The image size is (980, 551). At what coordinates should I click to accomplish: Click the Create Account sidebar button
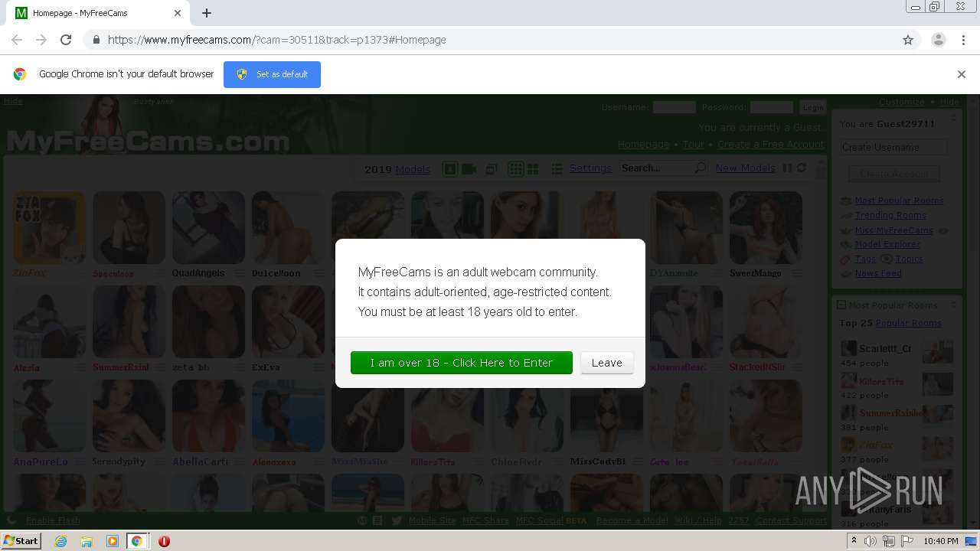pyautogui.click(x=893, y=174)
